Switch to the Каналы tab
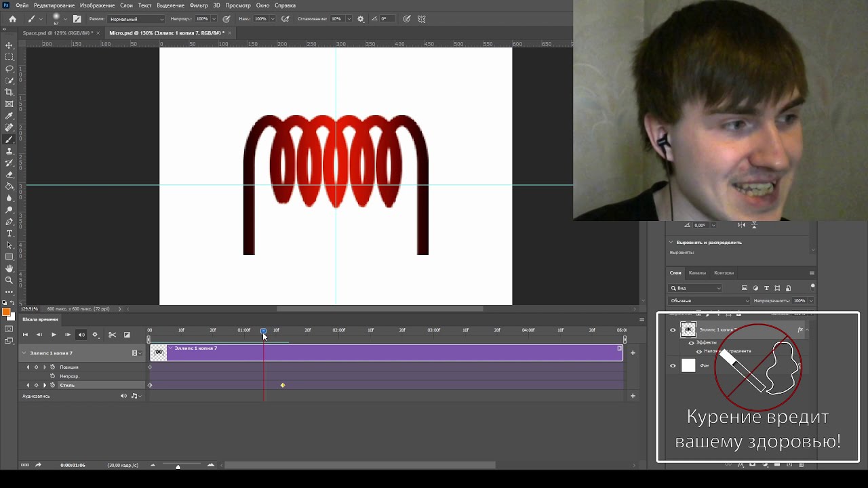The image size is (868, 488). 697,272
